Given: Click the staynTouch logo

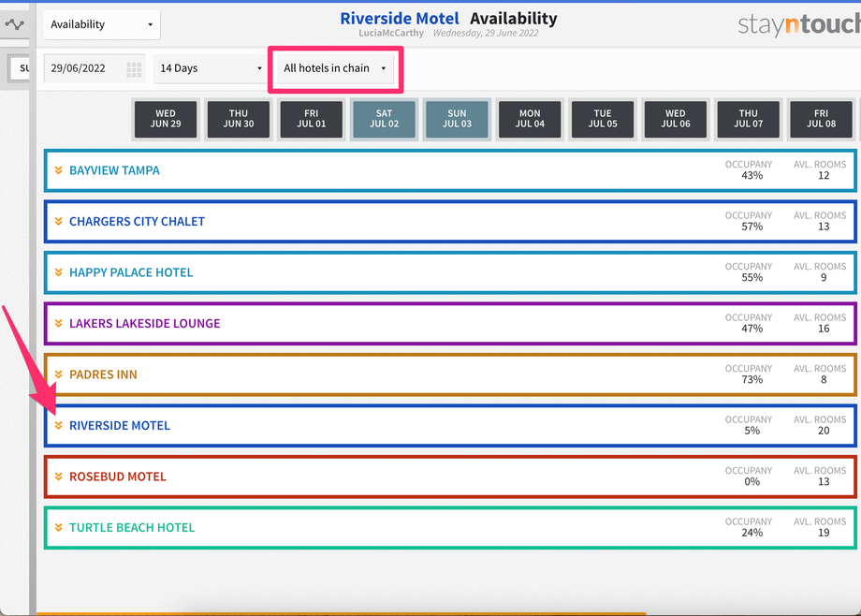Looking at the screenshot, I should (799, 24).
